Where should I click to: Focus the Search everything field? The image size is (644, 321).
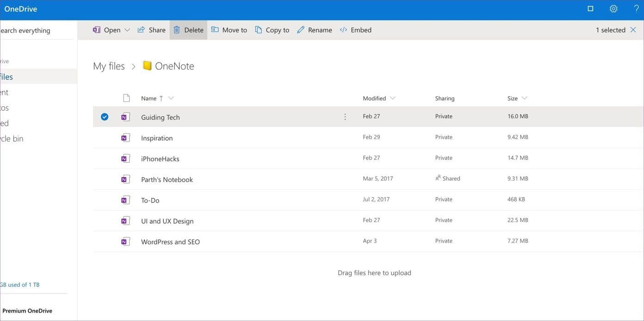tap(36, 31)
